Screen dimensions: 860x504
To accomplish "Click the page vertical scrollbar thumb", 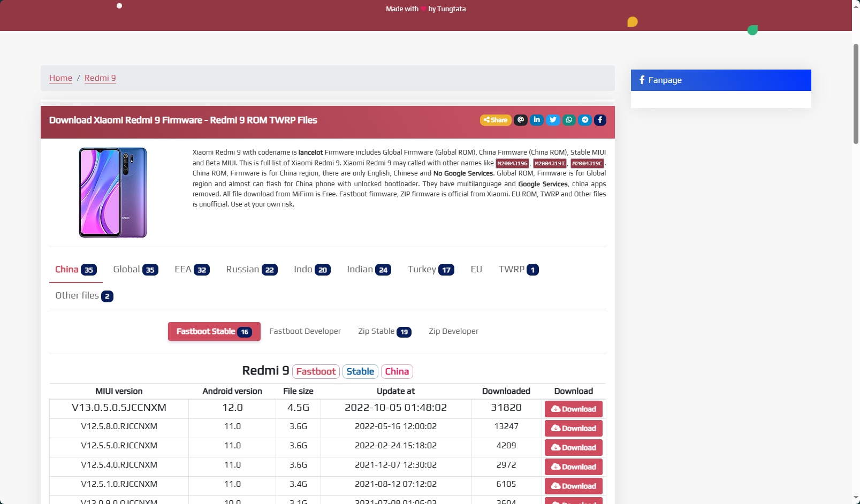I will (x=856, y=94).
